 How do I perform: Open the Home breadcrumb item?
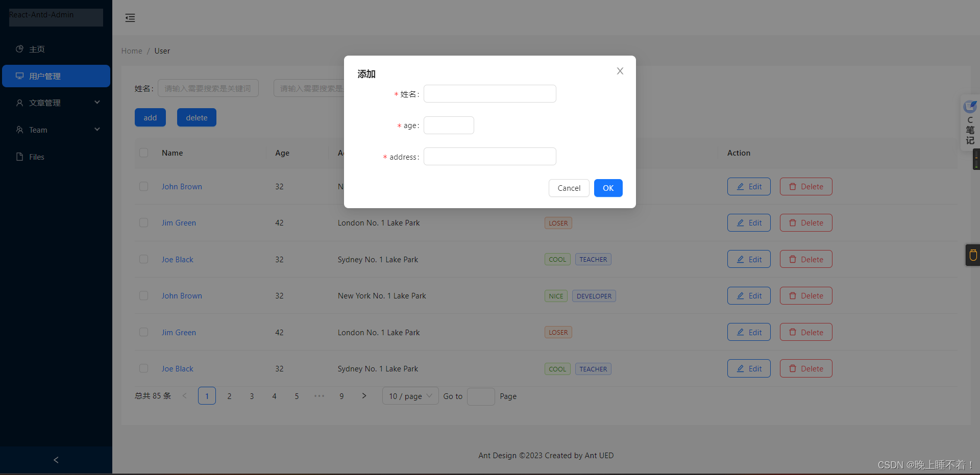132,51
